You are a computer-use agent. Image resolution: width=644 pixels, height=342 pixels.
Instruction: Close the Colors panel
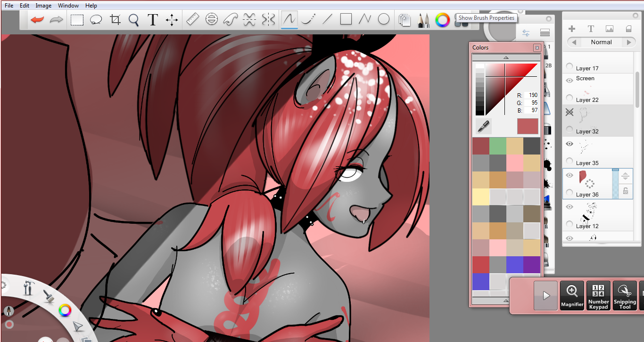click(537, 48)
